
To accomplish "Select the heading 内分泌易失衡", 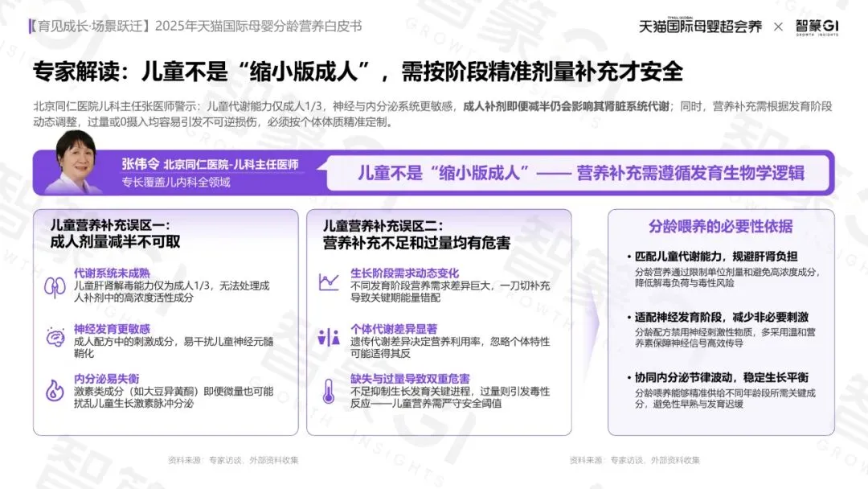I will (106, 379).
